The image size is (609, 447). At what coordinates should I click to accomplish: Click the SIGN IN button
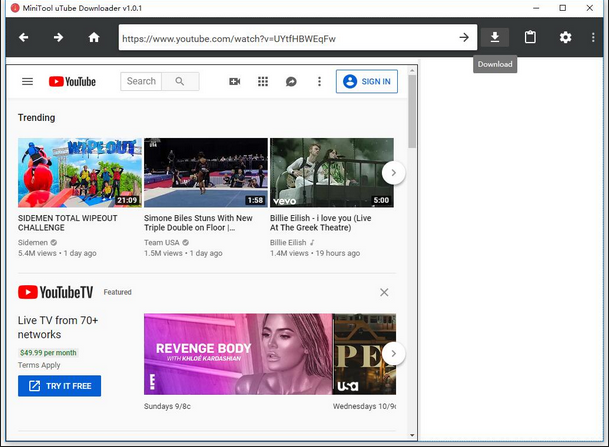(x=367, y=82)
